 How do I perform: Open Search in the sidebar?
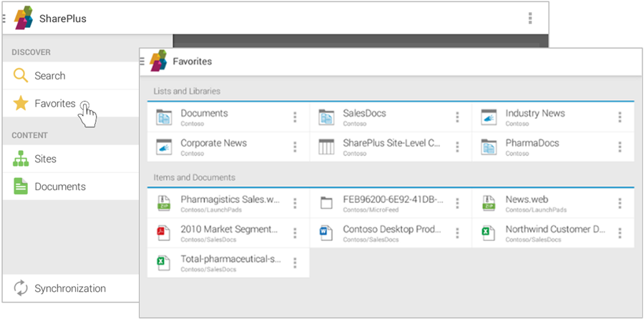(49, 76)
